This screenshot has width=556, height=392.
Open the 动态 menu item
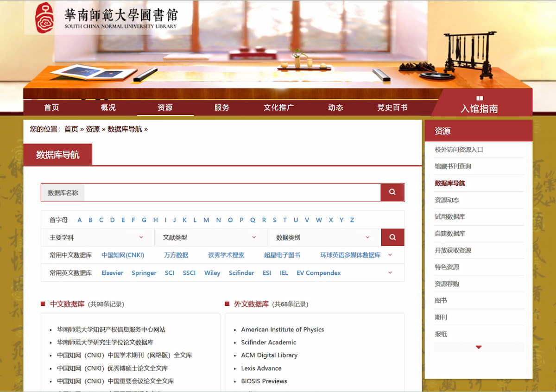pyautogui.click(x=335, y=107)
